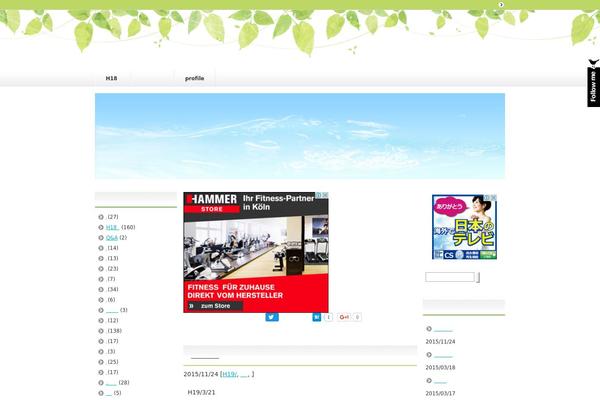Click the 'zum Store' button in Hammer ad
The height and width of the screenshot is (400, 600).
tap(215, 306)
